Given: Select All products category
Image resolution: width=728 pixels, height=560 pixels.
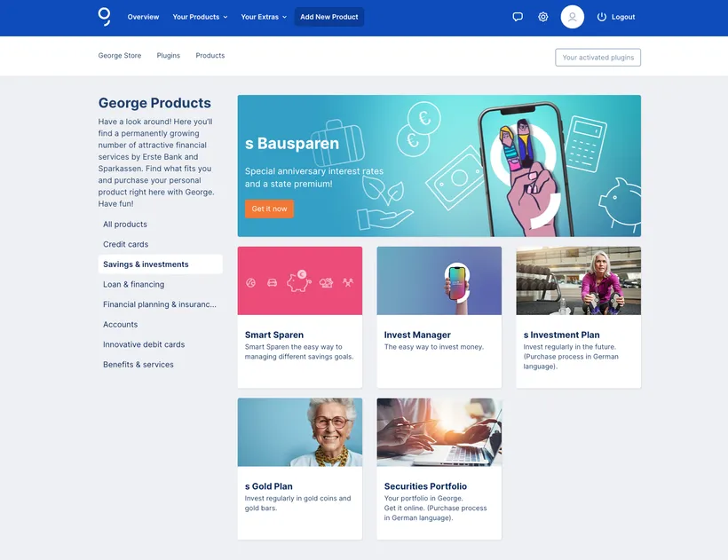Looking at the screenshot, I should pyautogui.click(x=125, y=225).
